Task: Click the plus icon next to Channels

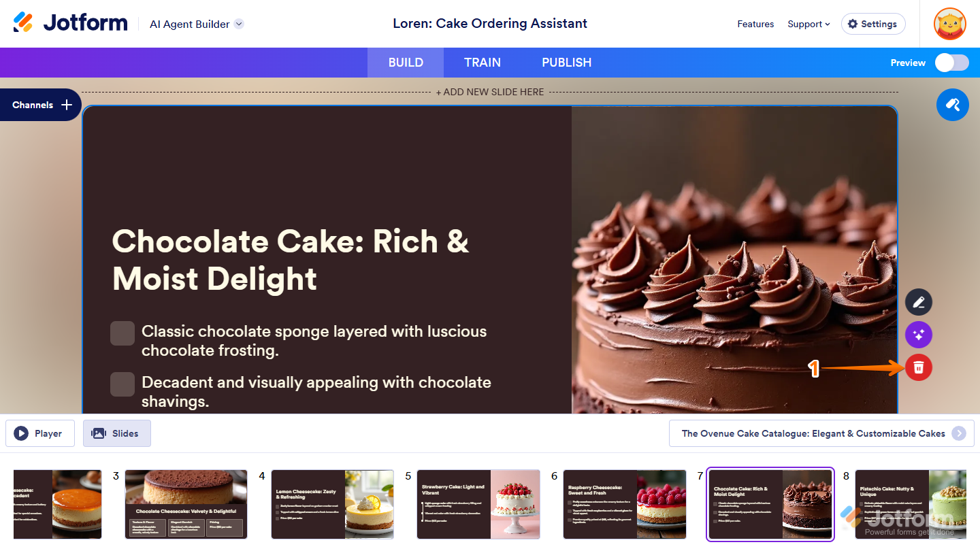Action: point(67,105)
